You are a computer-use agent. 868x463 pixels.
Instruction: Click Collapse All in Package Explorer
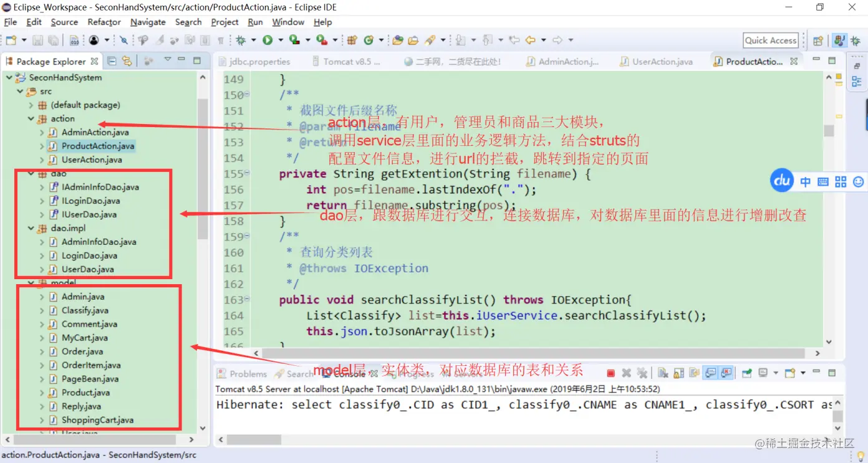[112, 61]
